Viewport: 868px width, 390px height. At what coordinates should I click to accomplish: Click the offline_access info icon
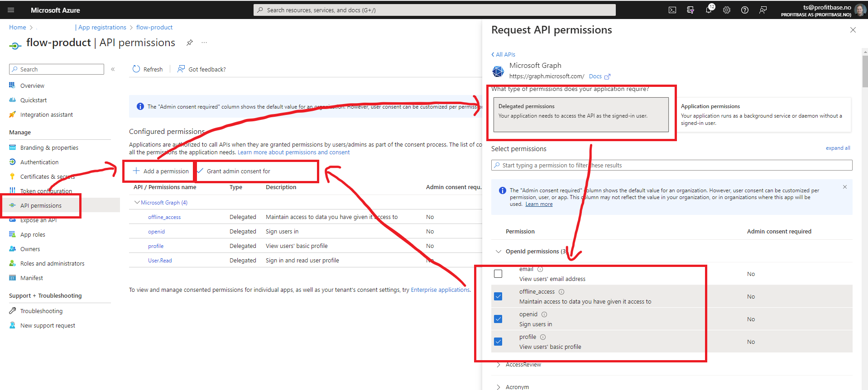click(561, 292)
